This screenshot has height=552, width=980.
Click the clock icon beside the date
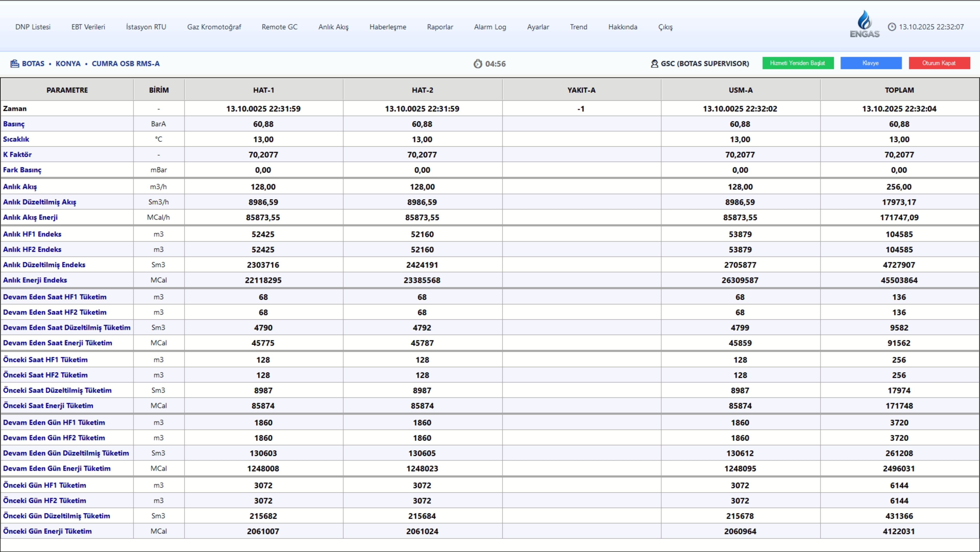point(892,27)
